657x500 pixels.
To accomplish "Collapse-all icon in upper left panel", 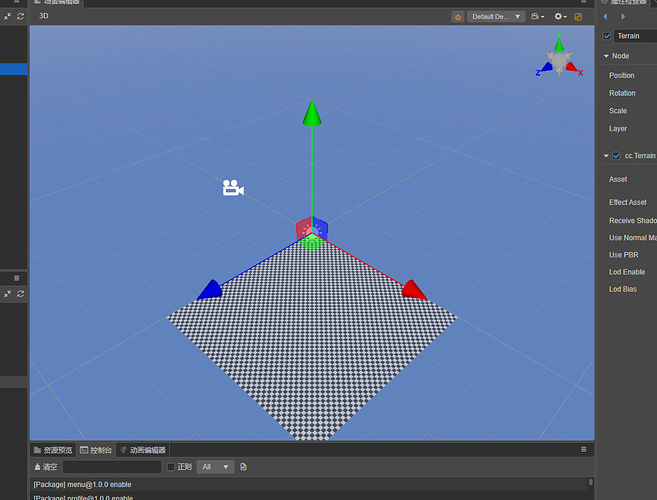I will click(8, 16).
